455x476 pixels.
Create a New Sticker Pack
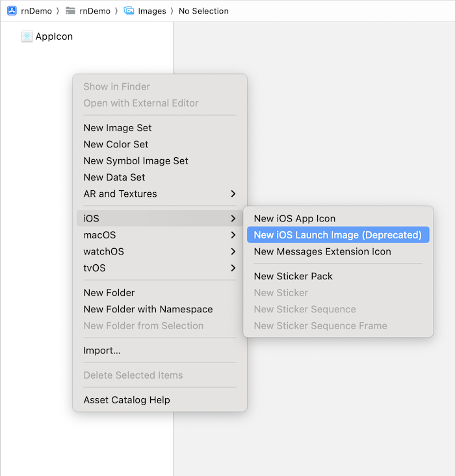(x=293, y=277)
